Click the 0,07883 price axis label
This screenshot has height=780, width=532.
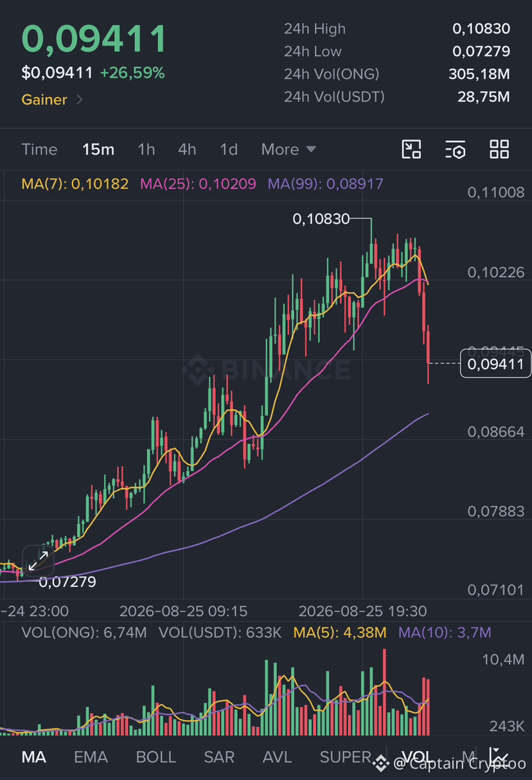tap(496, 511)
